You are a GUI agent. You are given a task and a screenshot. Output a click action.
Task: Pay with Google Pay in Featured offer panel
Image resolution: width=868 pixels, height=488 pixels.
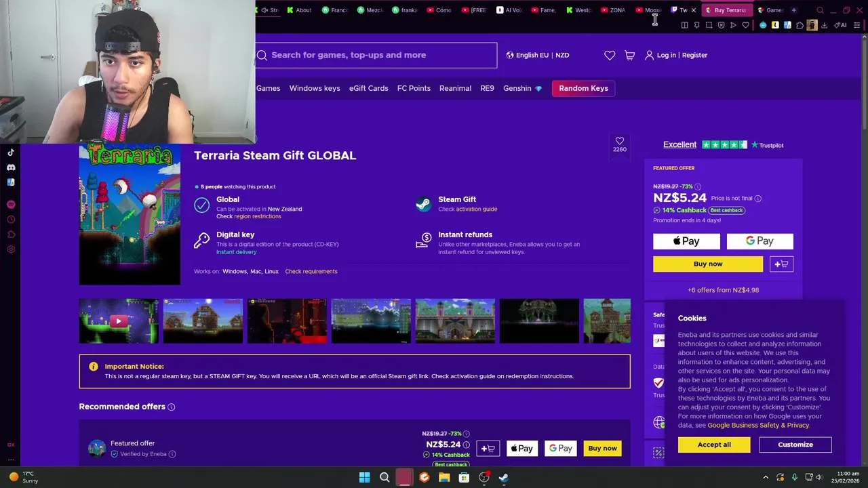coord(759,241)
